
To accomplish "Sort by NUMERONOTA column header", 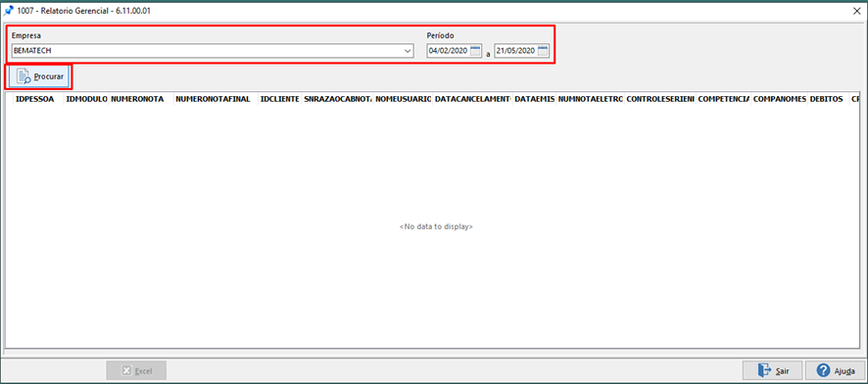I will (x=141, y=99).
